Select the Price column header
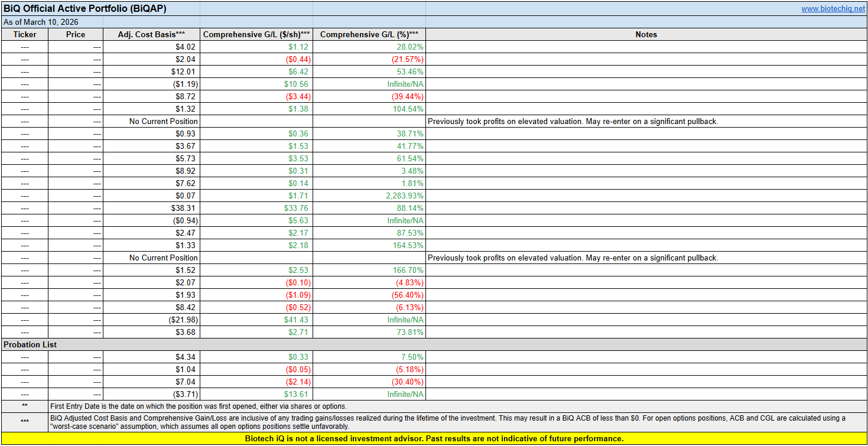This screenshot has height=446, width=868. pos(76,34)
